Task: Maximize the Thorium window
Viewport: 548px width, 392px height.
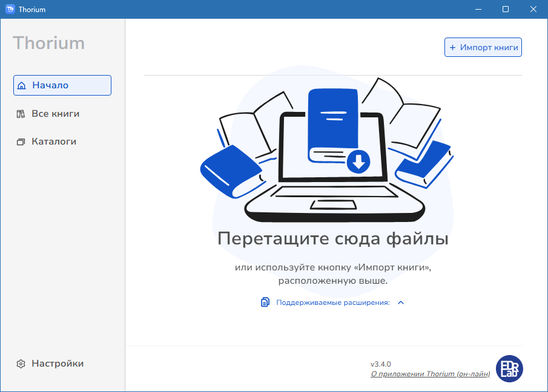Action: click(x=506, y=9)
